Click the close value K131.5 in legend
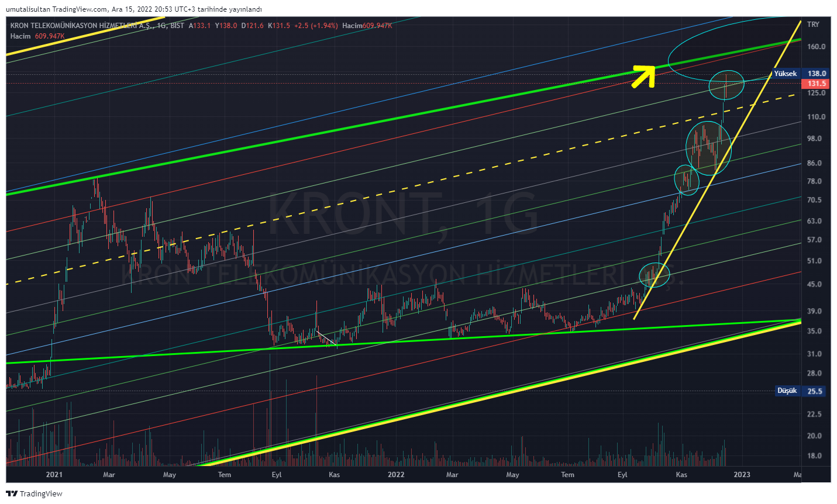 click(278, 26)
